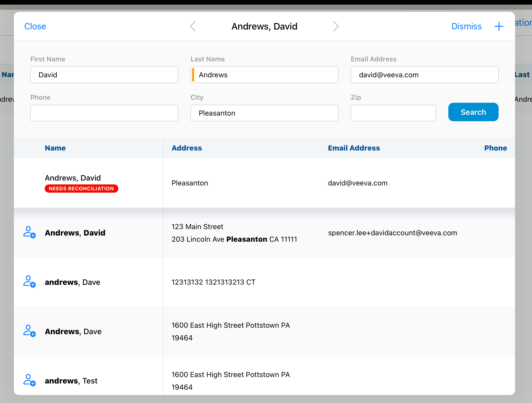The width and height of the screenshot is (532, 403).
Task: Go to next record with right chevron
Action: coord(336,26)
